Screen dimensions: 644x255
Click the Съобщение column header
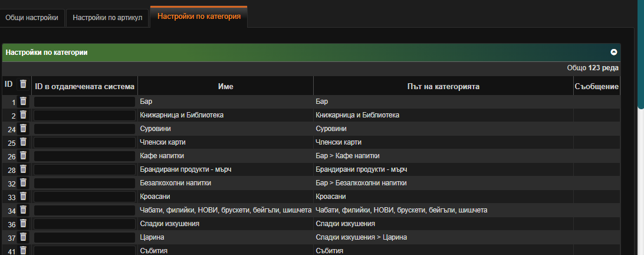597,87
